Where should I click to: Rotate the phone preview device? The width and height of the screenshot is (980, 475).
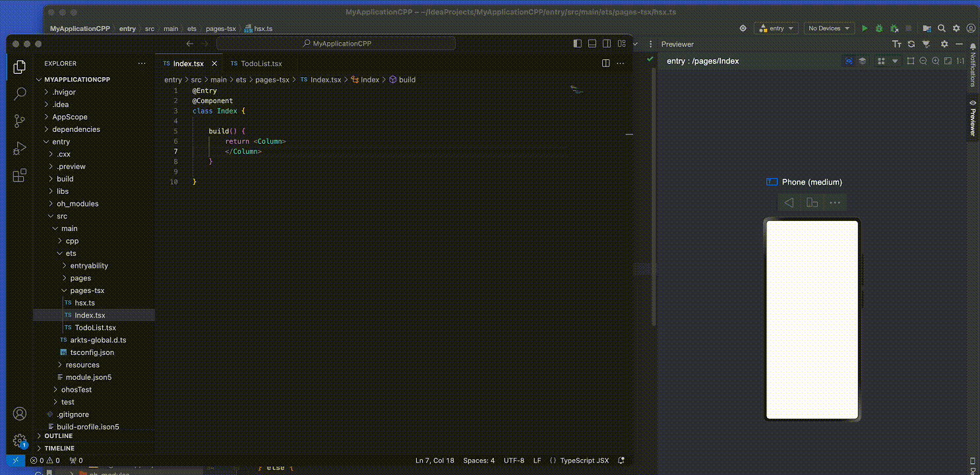[x=812, y=203]
